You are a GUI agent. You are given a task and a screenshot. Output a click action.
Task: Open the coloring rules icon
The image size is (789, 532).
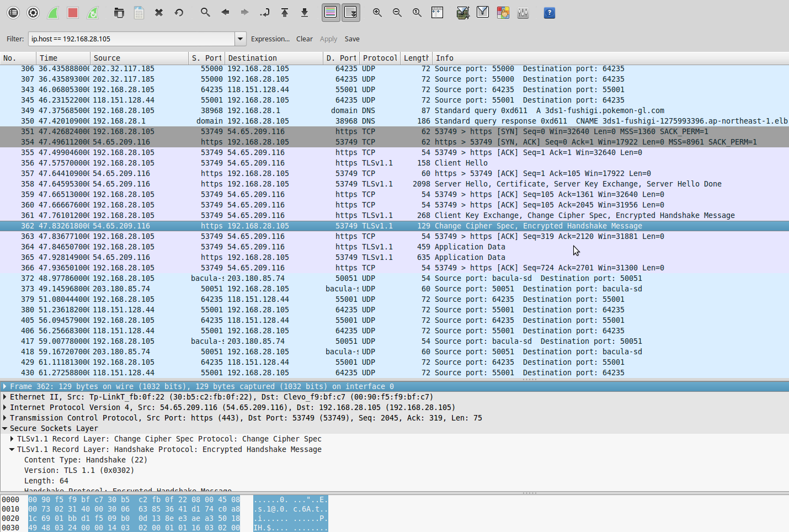pyautogui.click(x=503, y=12)
